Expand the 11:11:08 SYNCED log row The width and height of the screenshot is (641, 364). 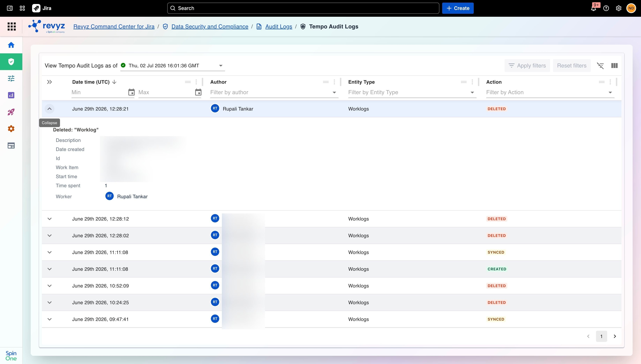click(x=50, y=252)
